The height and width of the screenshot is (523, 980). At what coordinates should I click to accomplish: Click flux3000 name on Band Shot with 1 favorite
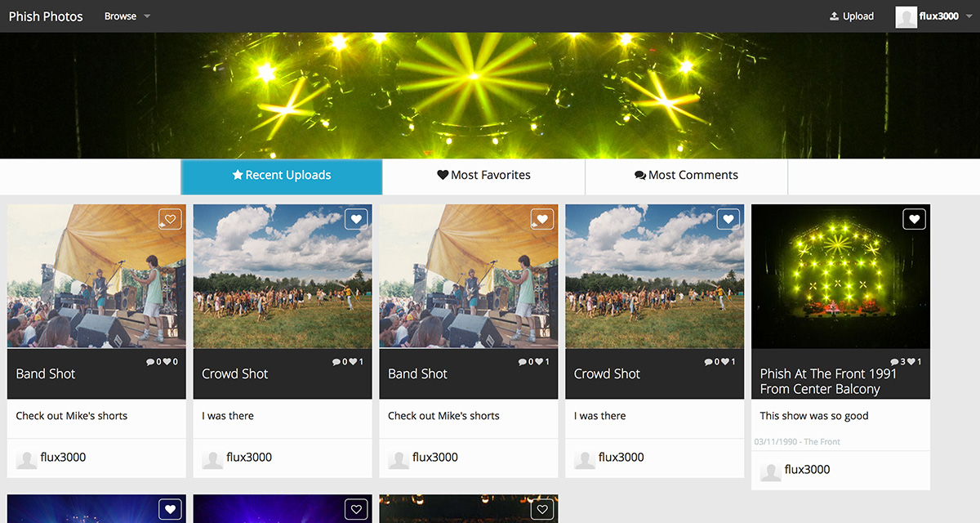(435, 457)
